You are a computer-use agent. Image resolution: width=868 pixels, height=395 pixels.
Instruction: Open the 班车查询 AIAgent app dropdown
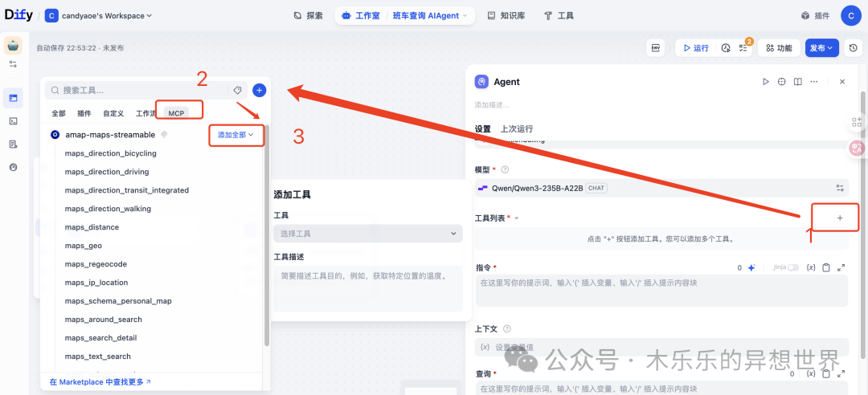pos(429,16)
